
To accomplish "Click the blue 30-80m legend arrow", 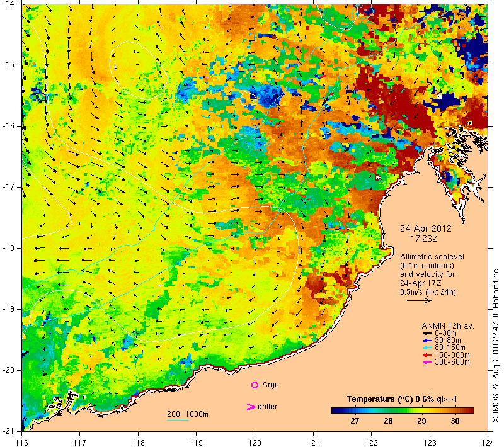I will point(427,341).
